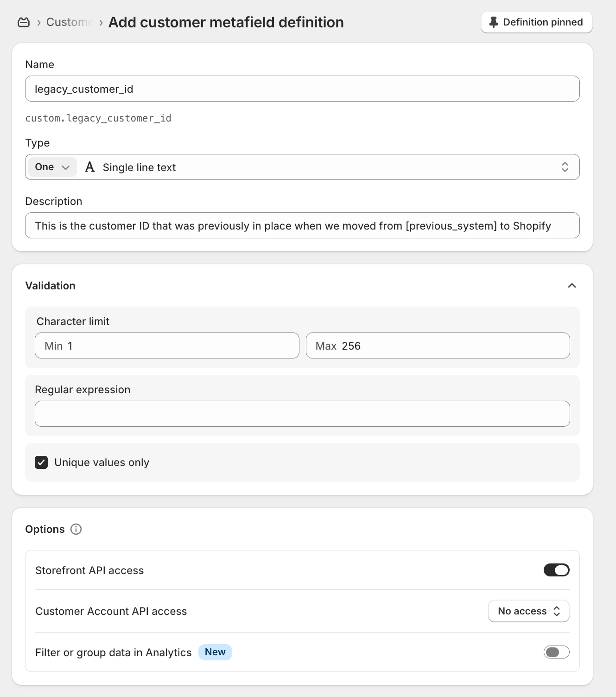This screenshot has height=697, width=616.
Task: Enable Filter or group data in Analytics
Action: pyautogui.click(x=556, y=652)
